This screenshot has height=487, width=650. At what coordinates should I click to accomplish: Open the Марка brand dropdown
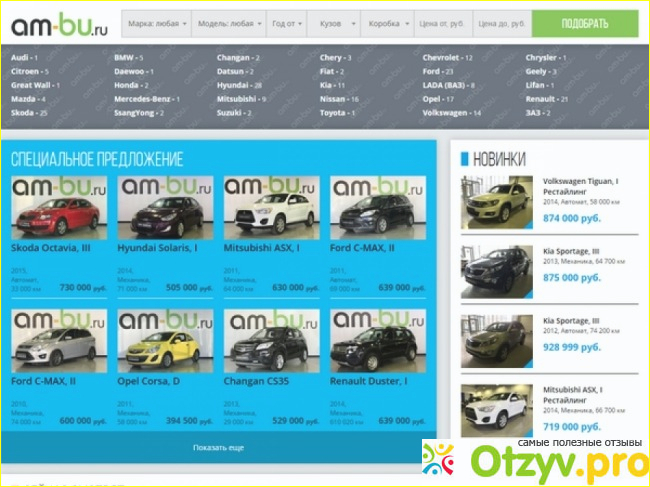point(154,23)
